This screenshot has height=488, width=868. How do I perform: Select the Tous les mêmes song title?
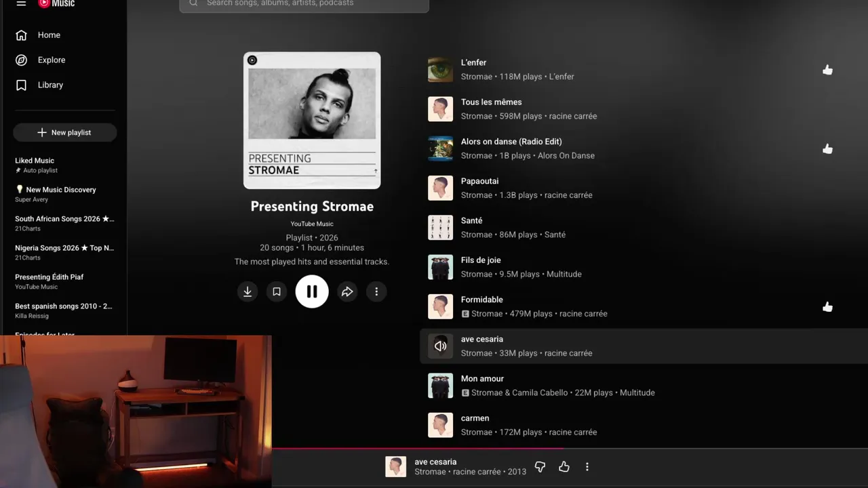coord(492,102)
